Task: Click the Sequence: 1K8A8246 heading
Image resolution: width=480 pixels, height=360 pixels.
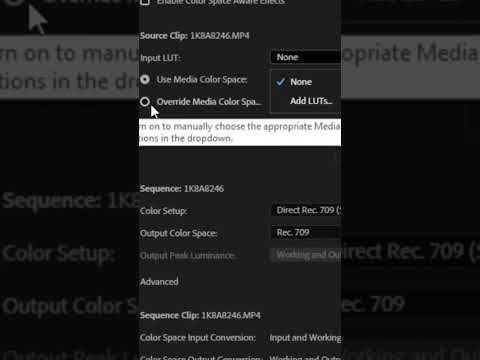Action: 182,189
